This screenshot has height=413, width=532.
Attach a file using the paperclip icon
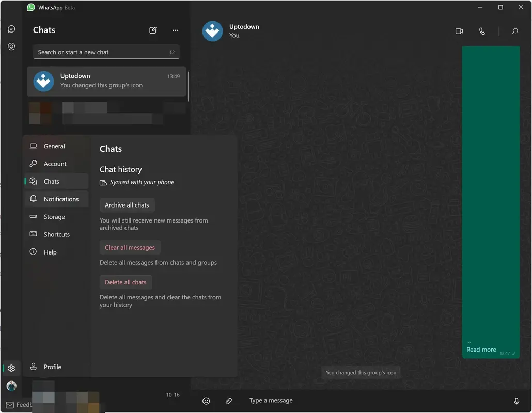coord(229,400)
